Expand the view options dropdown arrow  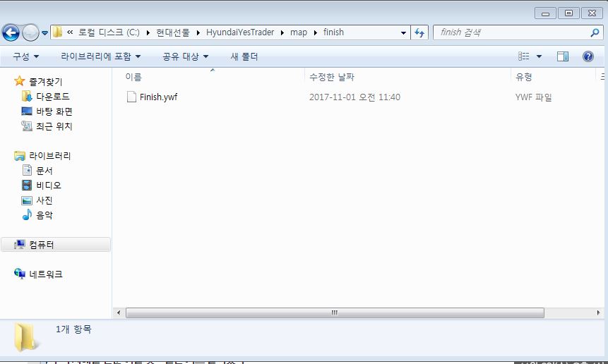[540, 56]
